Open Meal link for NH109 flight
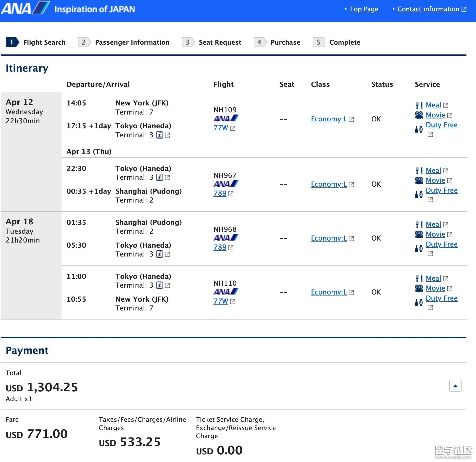 [433, 105]
